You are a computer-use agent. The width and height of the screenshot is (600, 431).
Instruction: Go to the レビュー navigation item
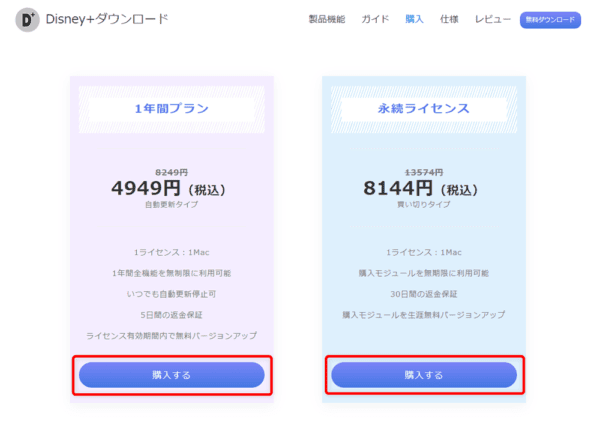click(x=493, y=20)
